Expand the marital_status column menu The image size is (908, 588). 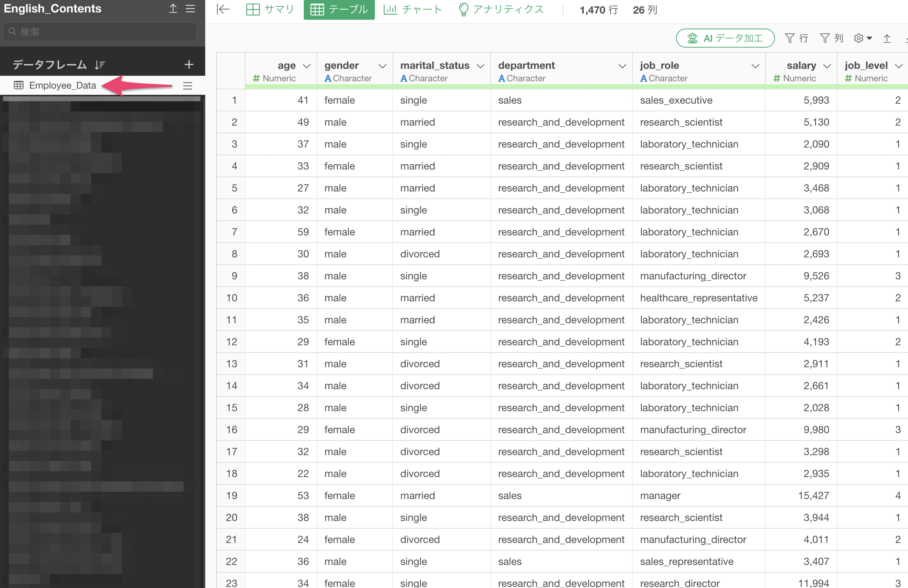click(481, 66)
